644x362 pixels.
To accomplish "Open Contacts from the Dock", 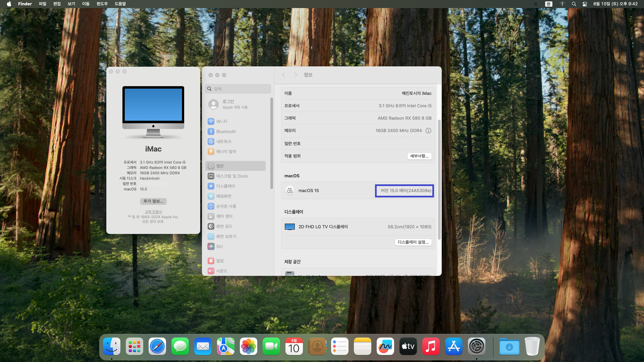I will coord(317,347).
